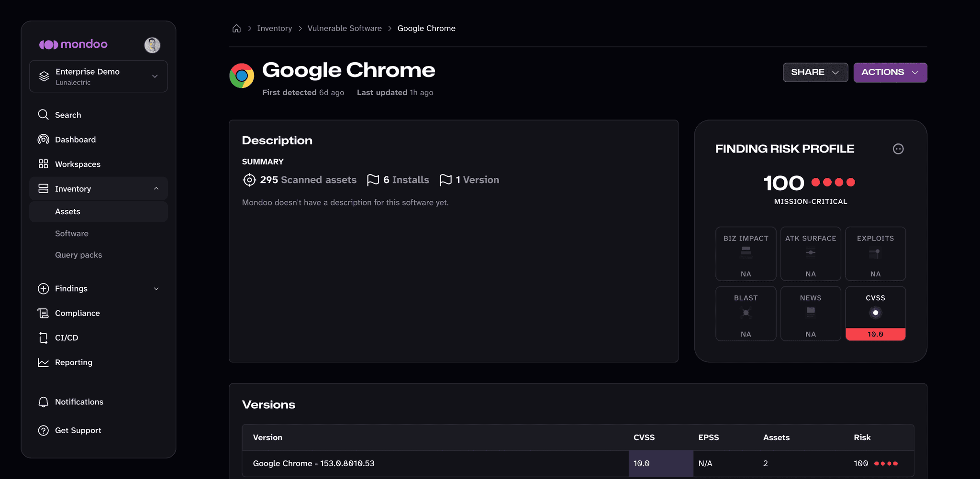Click the Compliance scroll icon
The height and width of the screenshot is (479, 980).
[43, 313]
